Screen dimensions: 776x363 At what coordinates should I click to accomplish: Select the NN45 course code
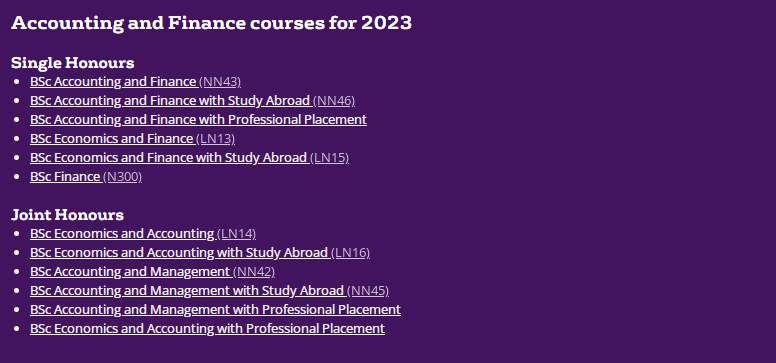[368, 291]
